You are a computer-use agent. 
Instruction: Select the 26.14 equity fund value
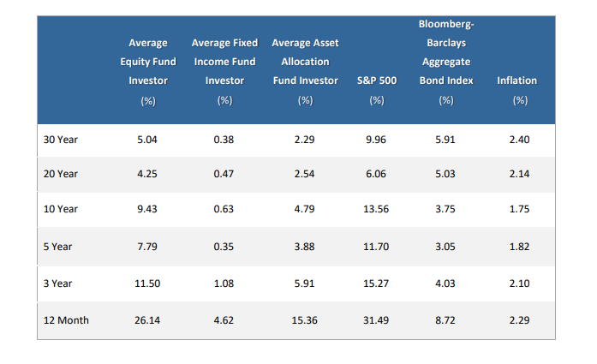click(148, 320)
